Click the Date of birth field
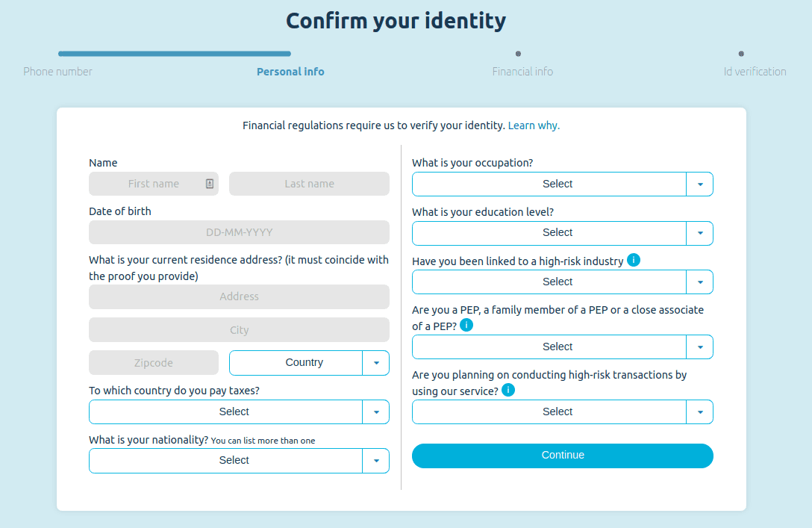This screenshot has height=528, width=812. 239,233
